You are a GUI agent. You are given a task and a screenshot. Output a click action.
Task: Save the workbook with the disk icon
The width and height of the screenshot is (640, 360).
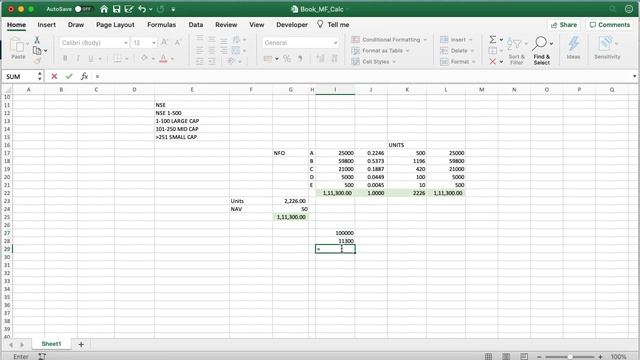pyautogui.click(x=116, y=9)
